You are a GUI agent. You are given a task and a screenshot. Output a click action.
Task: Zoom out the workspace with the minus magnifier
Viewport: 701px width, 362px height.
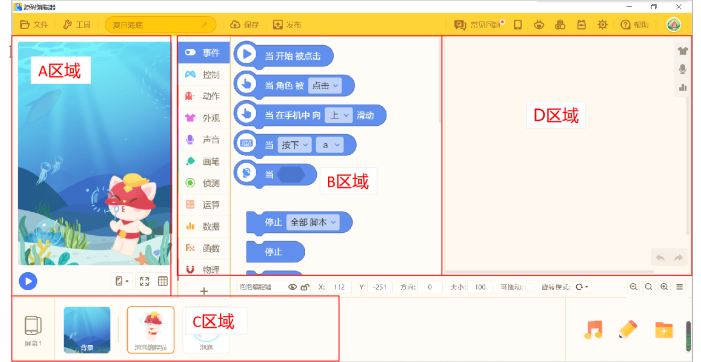633,287
